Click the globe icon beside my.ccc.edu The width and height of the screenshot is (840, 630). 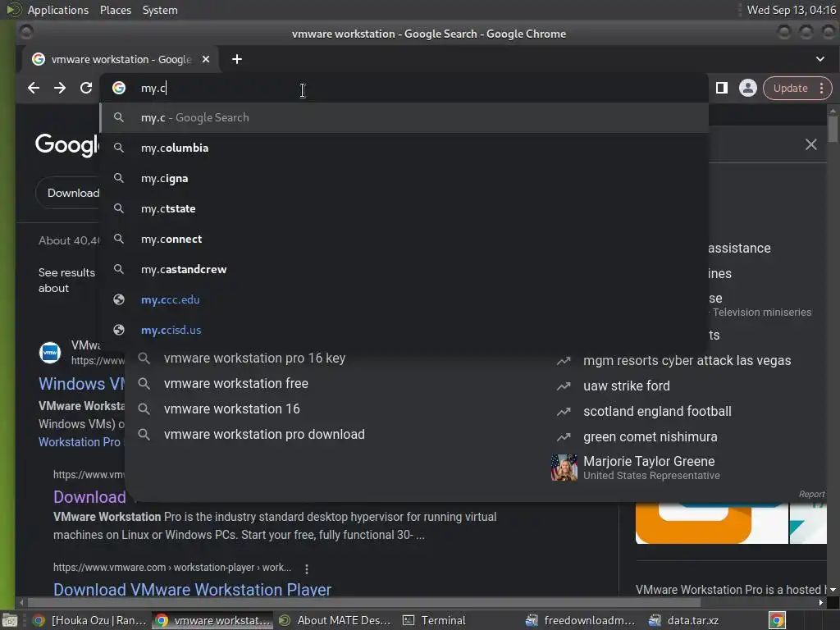(x=119, y=300)
